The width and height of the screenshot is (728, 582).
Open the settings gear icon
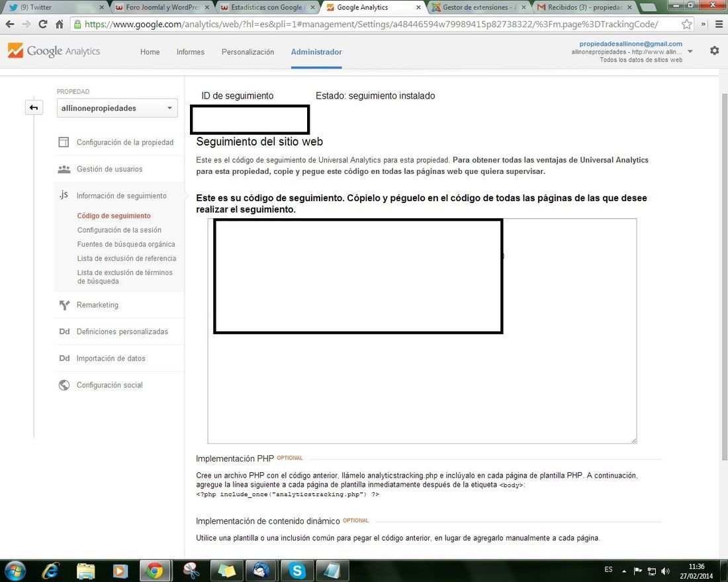pos(715,50)
